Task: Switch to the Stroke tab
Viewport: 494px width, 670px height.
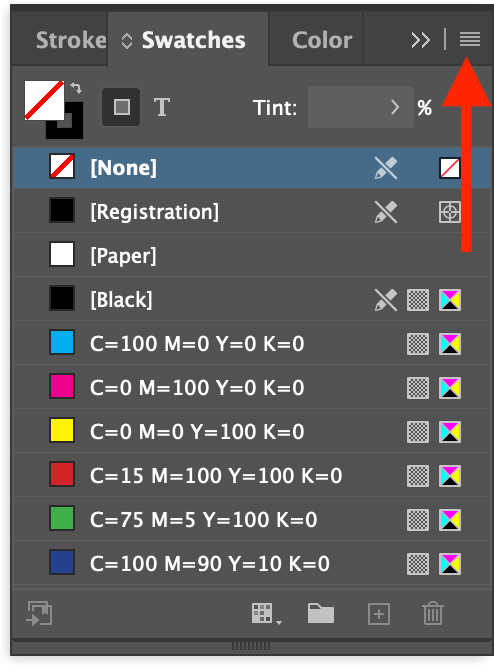Action: pos(71,40)
